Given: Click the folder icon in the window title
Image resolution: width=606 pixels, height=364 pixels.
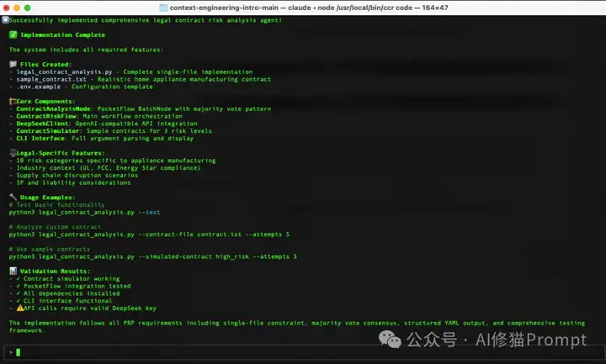Looking at the screenshot, I should pyautogui.click(x=163, y=8).
